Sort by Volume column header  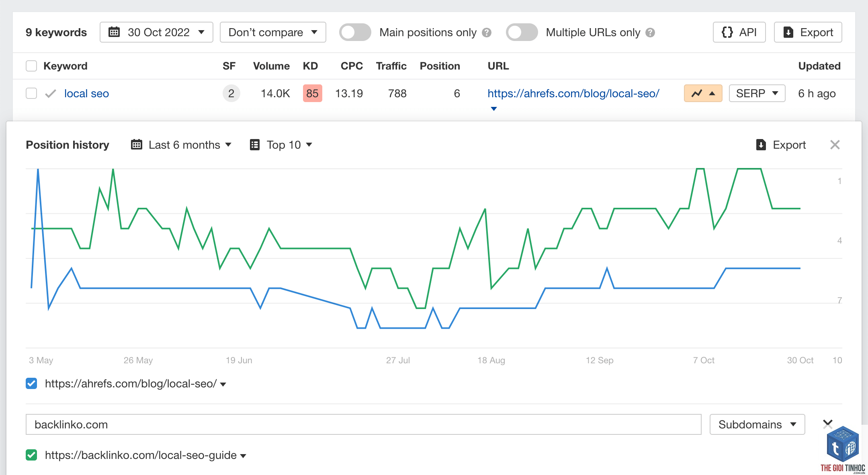[x=271, y=66]
